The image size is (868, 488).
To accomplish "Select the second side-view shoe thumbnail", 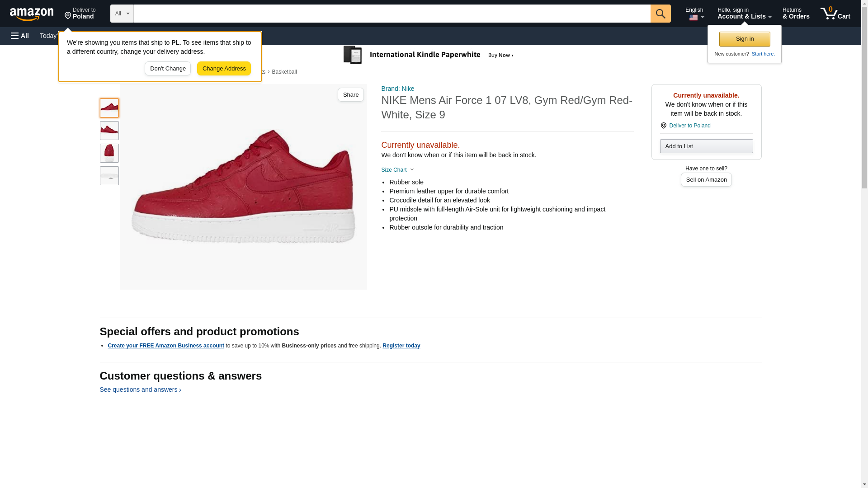I will (x=109, y=131).
